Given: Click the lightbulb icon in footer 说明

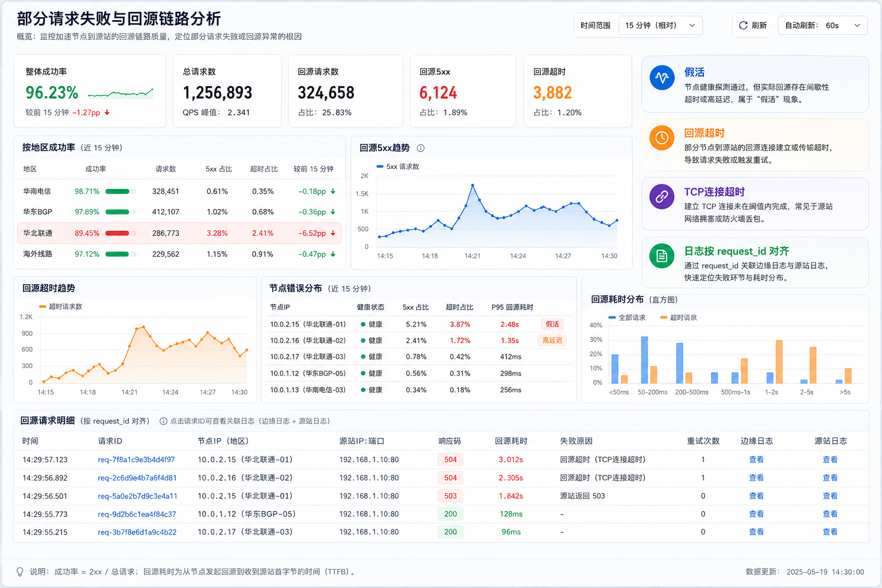Looking at the screenshot, I should 20,572.
